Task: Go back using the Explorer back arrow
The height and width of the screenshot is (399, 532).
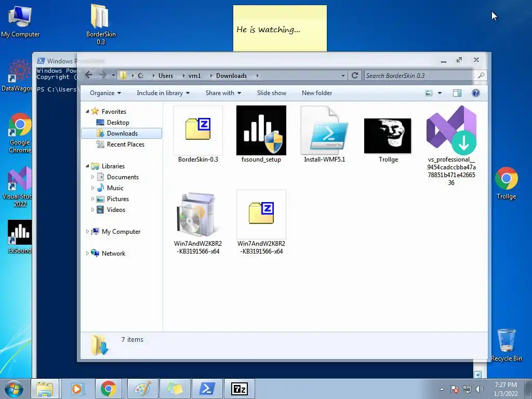Action: [x=88, y=75]
